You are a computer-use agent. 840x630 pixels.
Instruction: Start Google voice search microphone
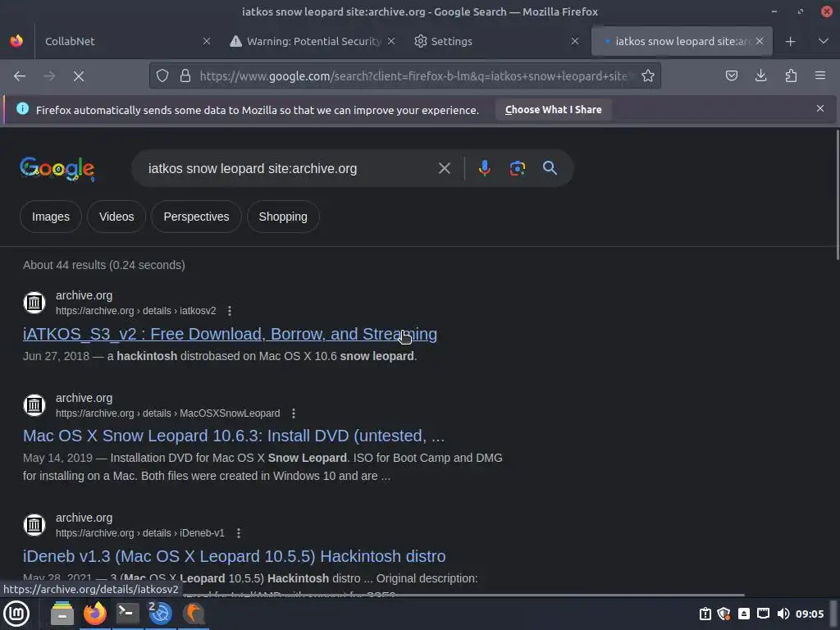tap(484, 168)
